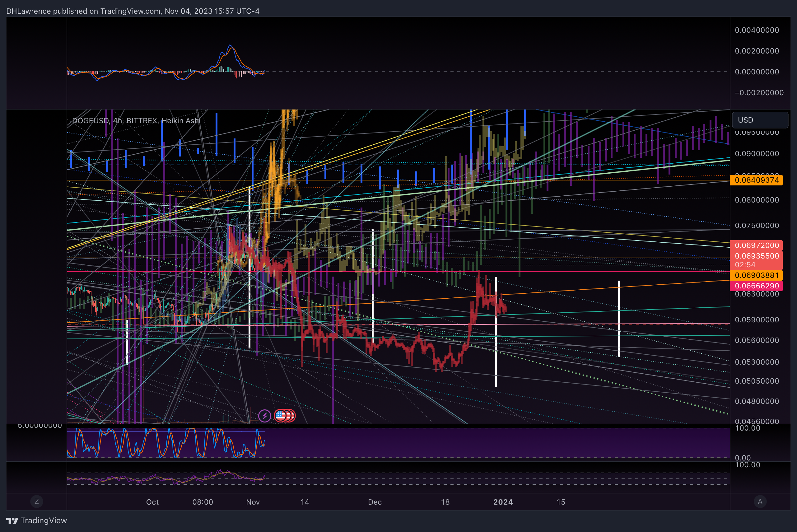
Task: Click the 15 date axis label
Action: click(x=561, y=502)
